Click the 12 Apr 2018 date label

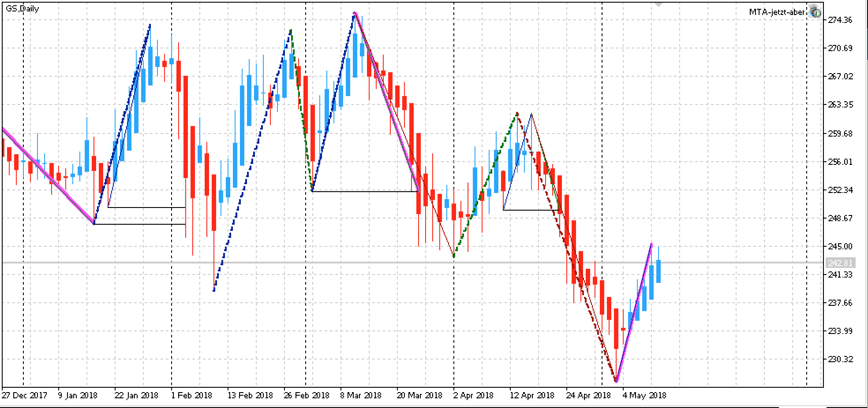click(532, 395)
